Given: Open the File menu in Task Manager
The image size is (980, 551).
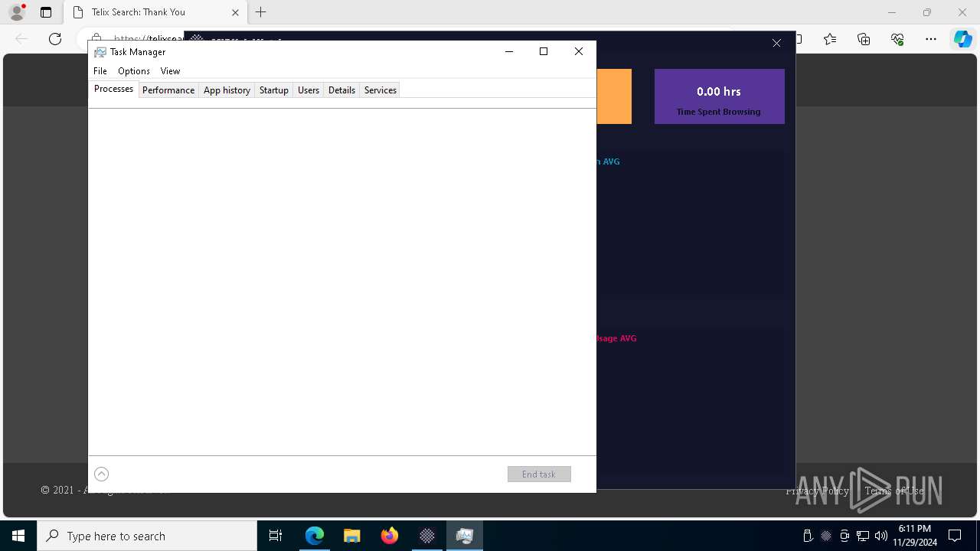Looking at the screenshot, I should (x=100, y=71).
